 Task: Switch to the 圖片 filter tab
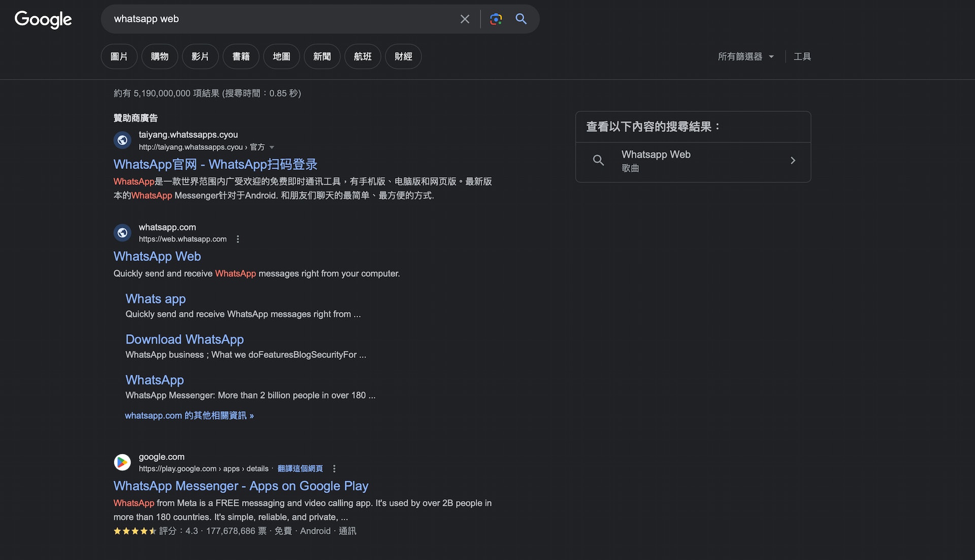pos(119,56)
